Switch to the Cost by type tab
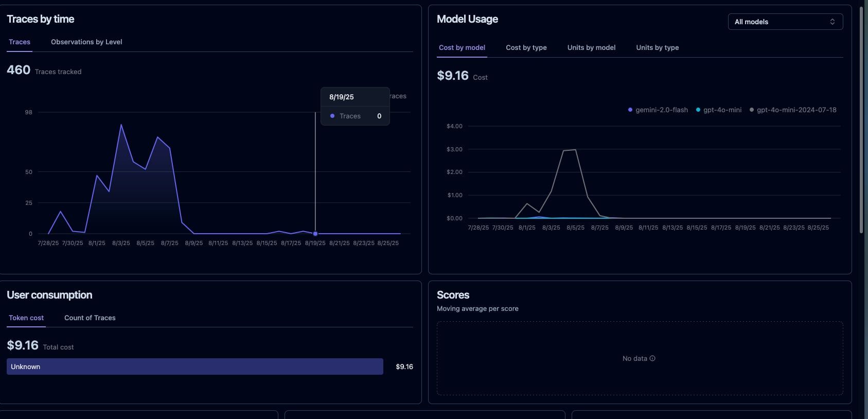The width and height of the screenshot is (868, 419). pyautogui.click(x=526, y=48)
